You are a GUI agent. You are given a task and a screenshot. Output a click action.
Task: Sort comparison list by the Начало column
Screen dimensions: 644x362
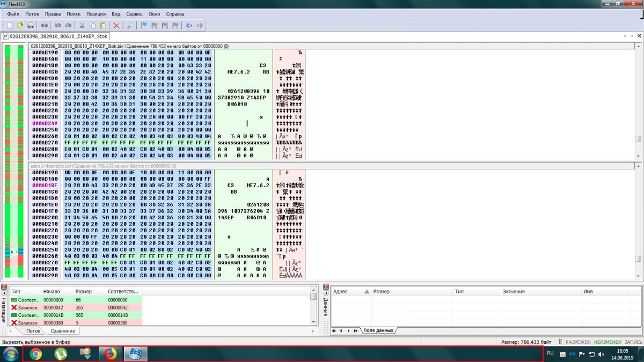tap(57, 291)
